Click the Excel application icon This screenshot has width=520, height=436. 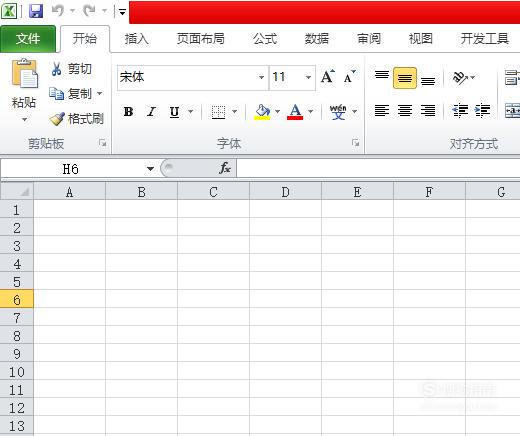point(9,11)
